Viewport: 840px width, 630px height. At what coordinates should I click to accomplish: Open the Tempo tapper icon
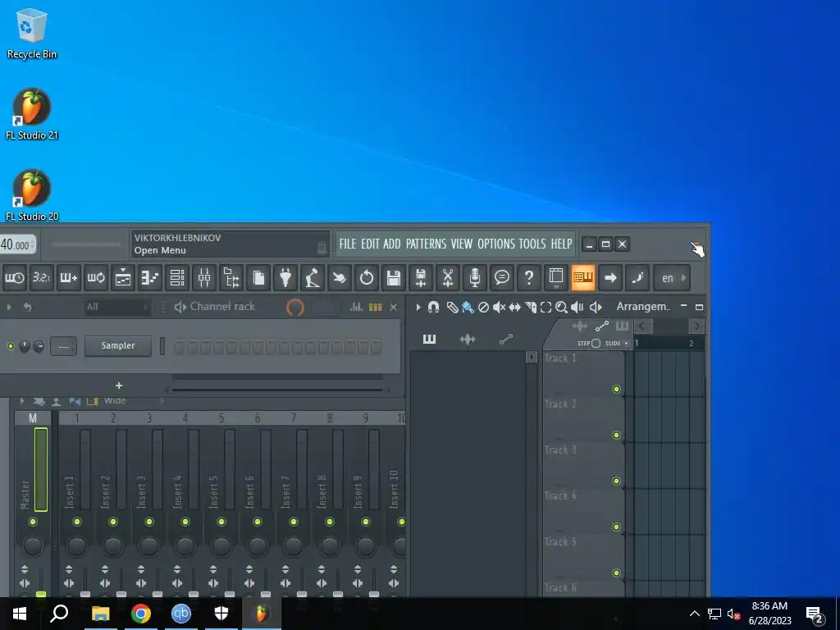click(x=313, y=277)
